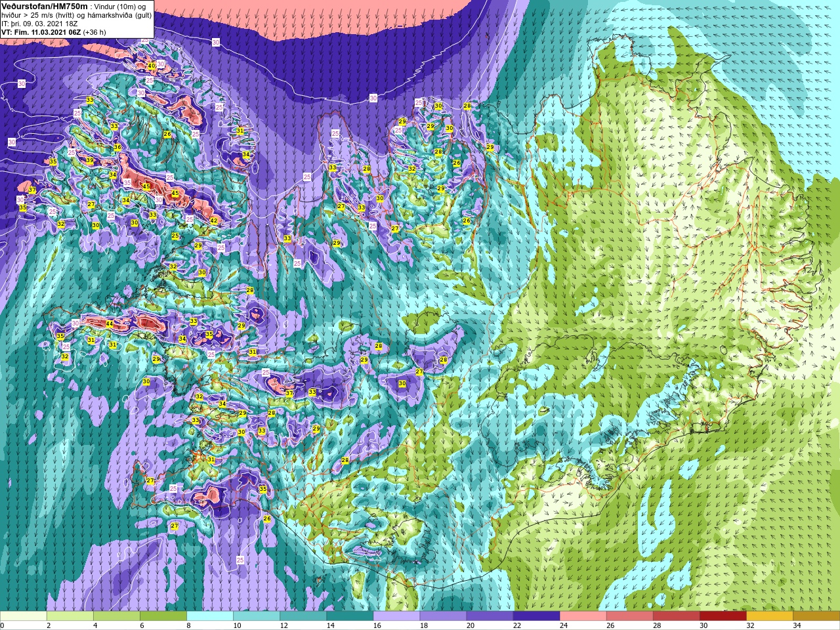Pick the green 4–6 m/s legend swatch
This screenshot has height=630, width=840.
117,616
